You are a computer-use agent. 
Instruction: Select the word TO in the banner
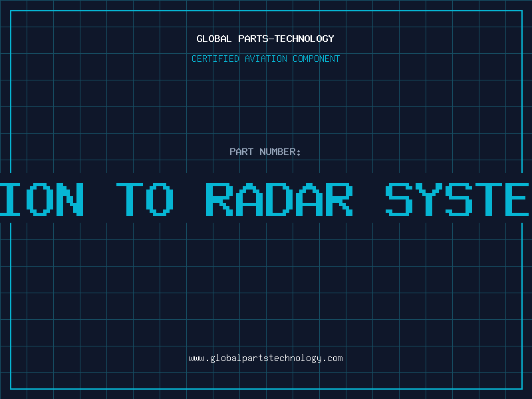pos(145,199)
